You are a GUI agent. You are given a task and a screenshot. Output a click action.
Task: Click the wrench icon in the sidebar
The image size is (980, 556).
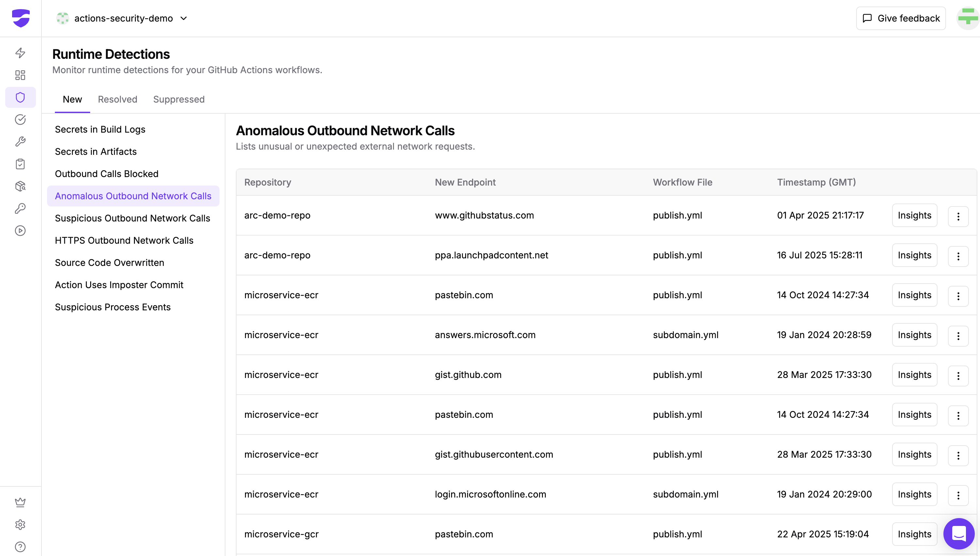tap(20, 142)
